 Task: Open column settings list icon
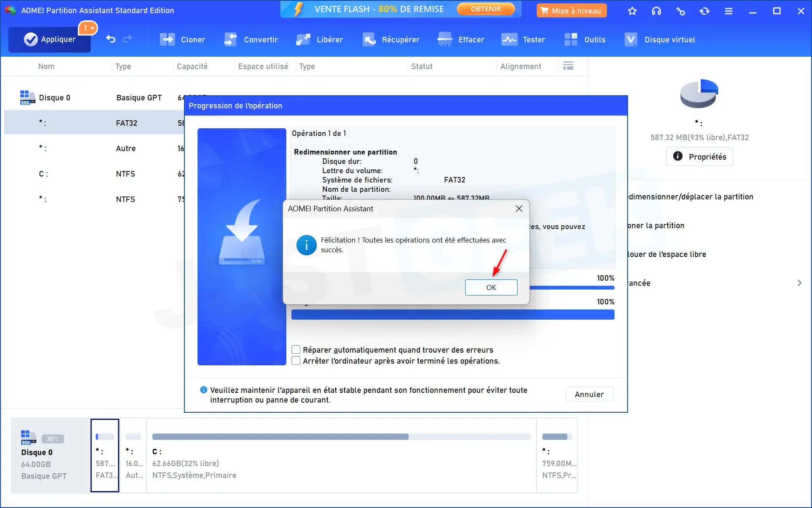568,66
